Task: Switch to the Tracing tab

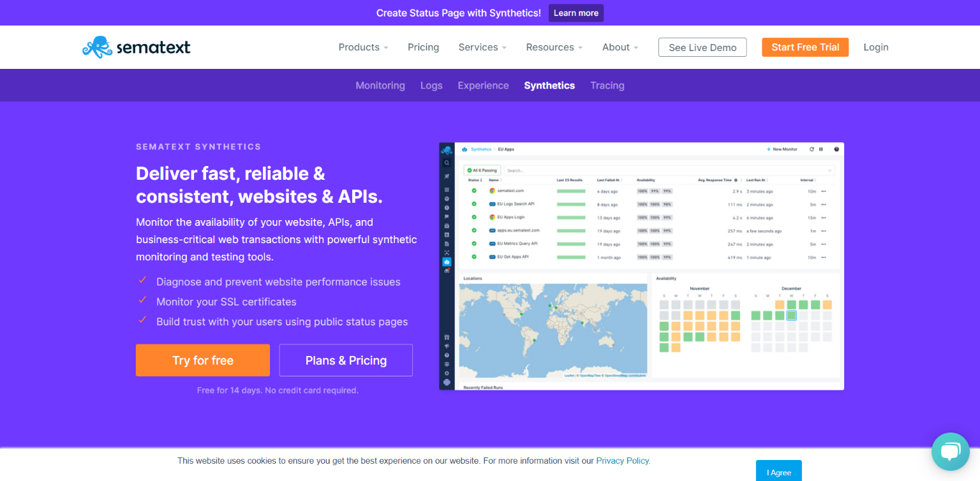Action: (607, 85)
